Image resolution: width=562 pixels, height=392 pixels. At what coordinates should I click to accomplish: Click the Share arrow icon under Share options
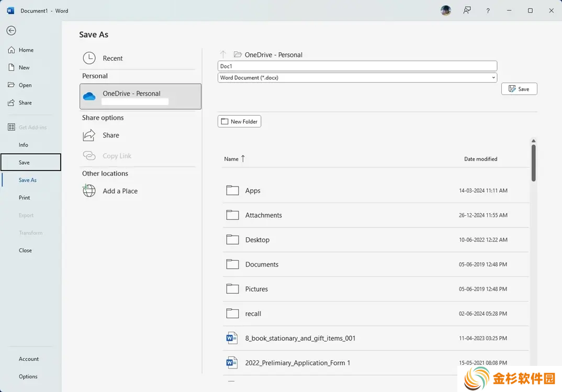click(x=89, y=135)
